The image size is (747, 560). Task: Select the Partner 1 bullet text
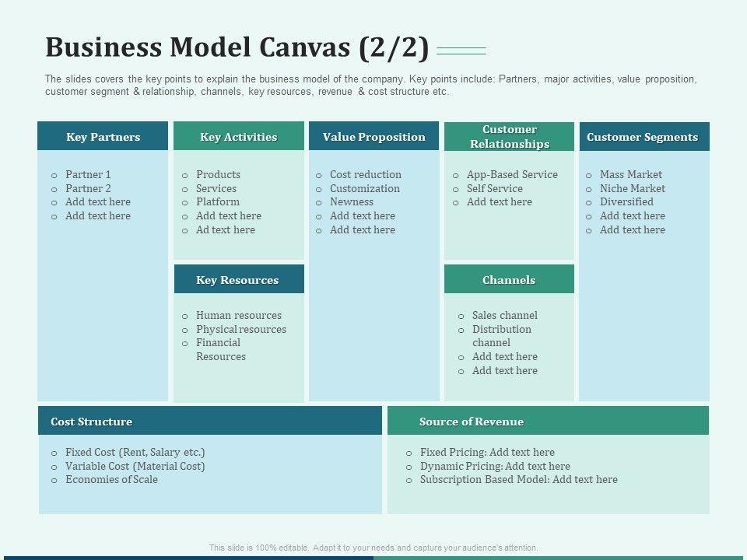coord(88,174)
